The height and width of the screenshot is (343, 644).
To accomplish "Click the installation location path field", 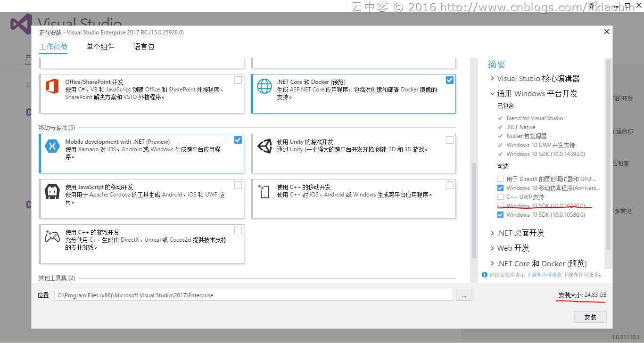I will [254, 295].
